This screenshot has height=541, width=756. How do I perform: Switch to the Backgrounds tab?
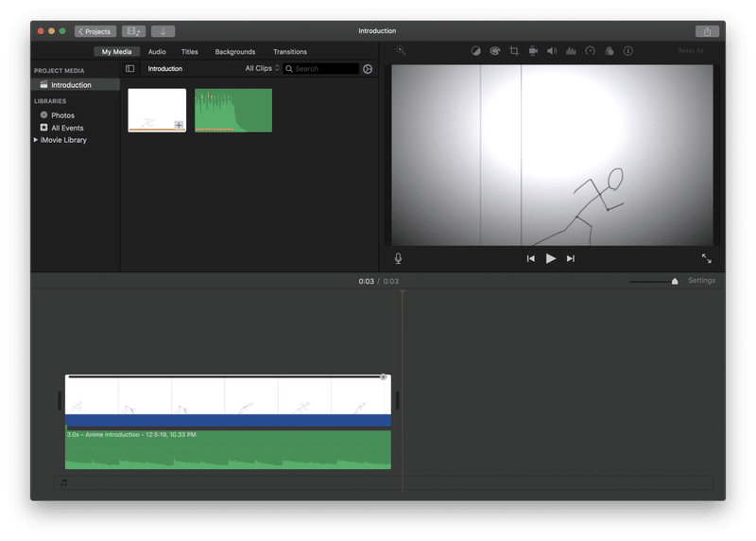click(x=235, y=52)
